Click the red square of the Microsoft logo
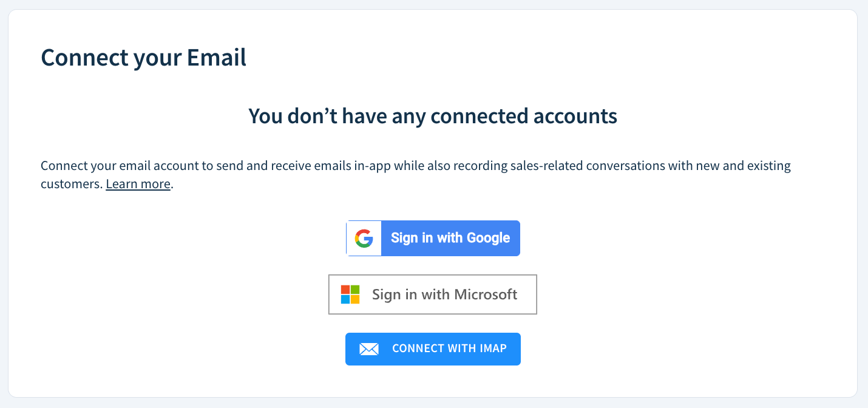The width and height of the screenshot is (868, 408). [345, 290]
